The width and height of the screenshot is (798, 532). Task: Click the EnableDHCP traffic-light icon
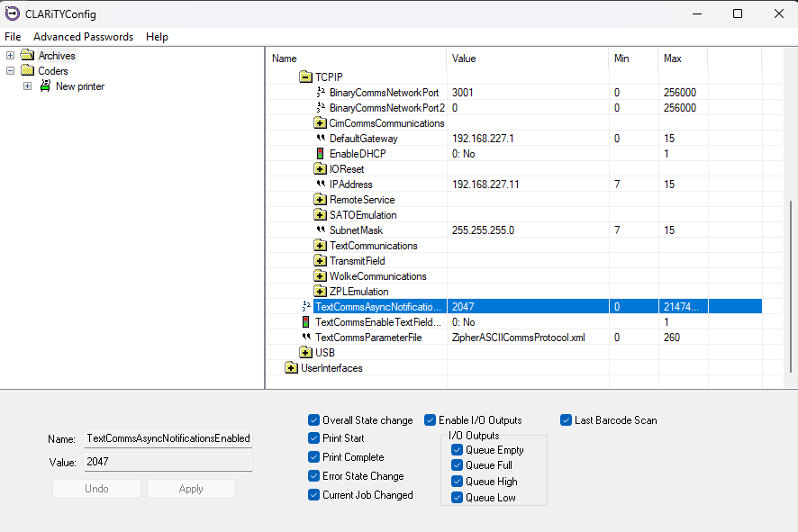point(320,154)
